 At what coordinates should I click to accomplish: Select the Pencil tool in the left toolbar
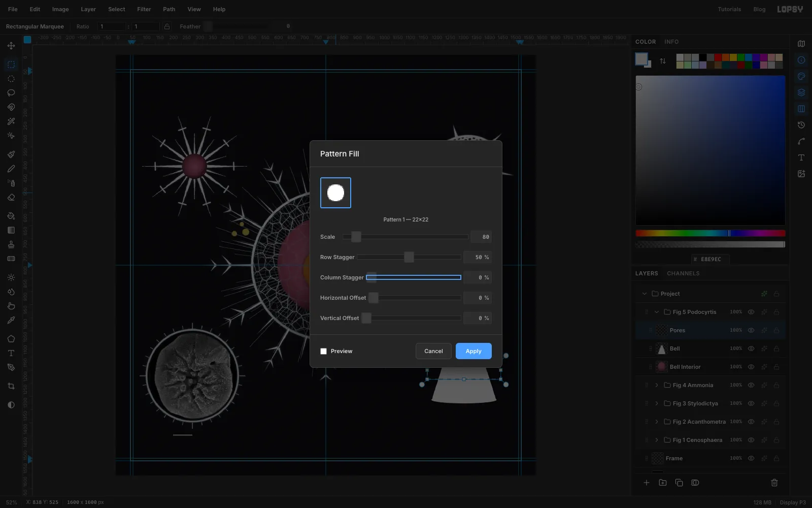click(x=11, y=169)
